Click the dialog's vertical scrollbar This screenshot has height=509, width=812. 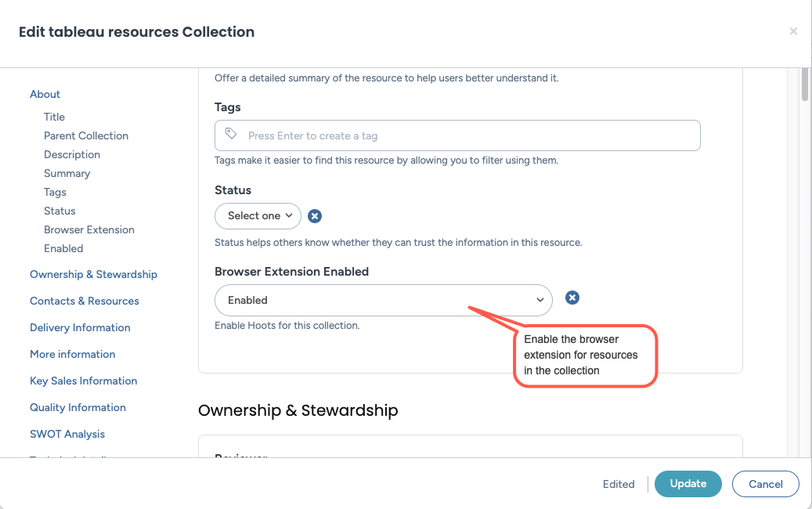click(804, 85)
